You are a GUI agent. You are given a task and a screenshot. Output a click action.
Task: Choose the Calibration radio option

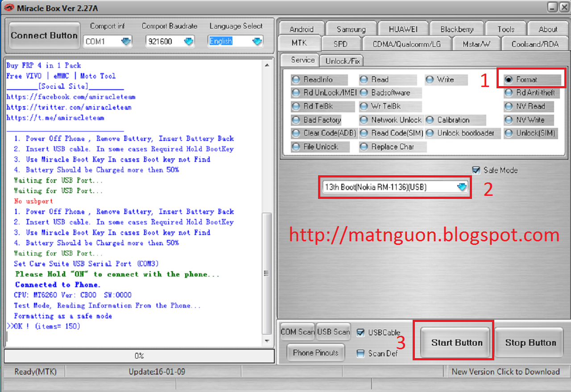tap(455, 120)
